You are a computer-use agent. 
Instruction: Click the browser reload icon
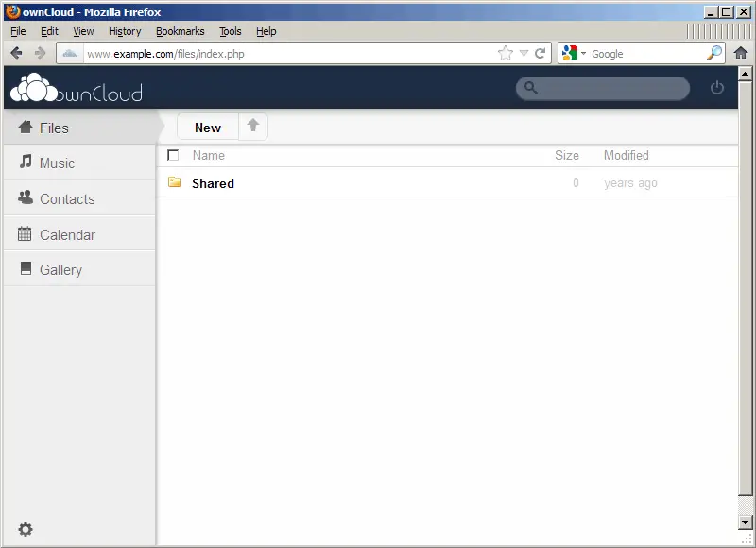(541, 54)
